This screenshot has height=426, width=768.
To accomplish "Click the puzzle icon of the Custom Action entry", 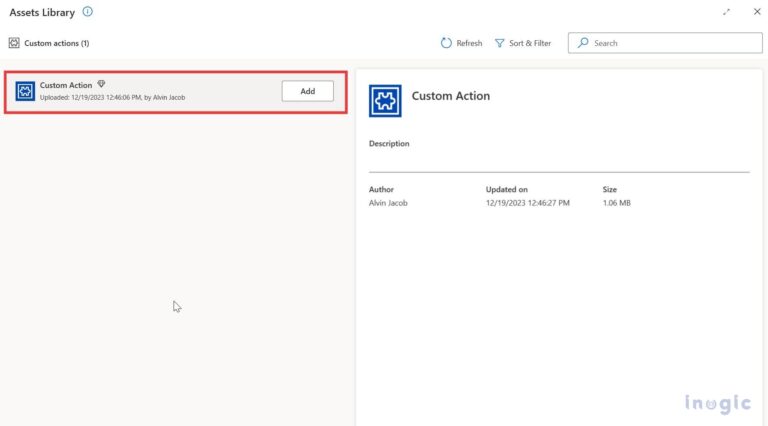I will point(26,91).
